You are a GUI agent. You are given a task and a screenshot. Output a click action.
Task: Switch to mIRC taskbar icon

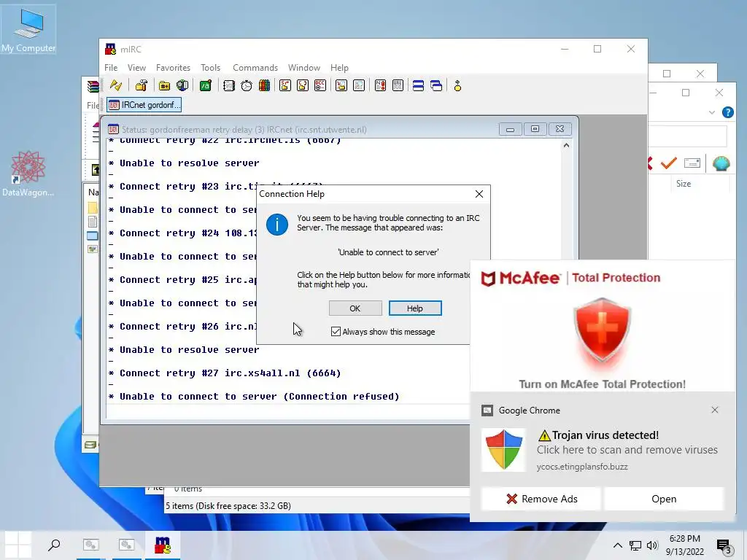163,545
